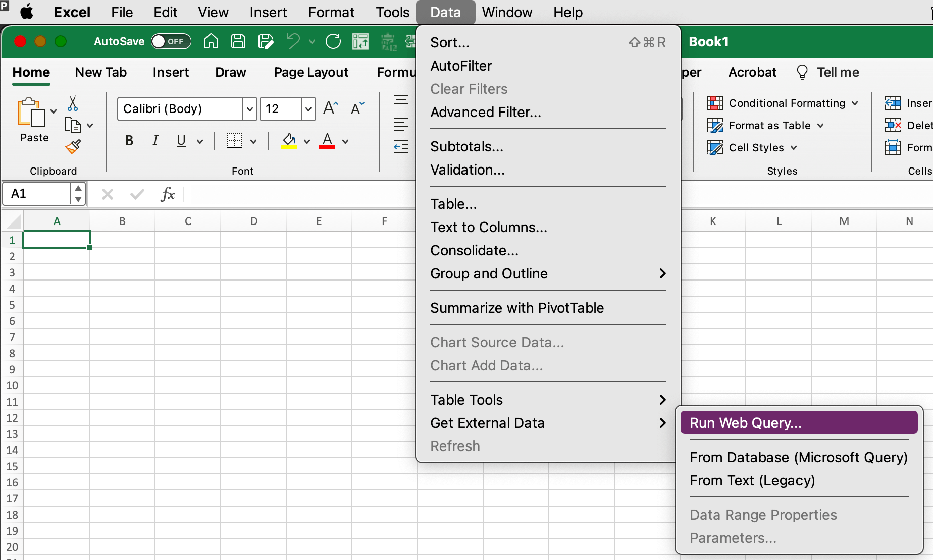
Task: Click the Fill Color bucket icon
Action: coord(289,141)
